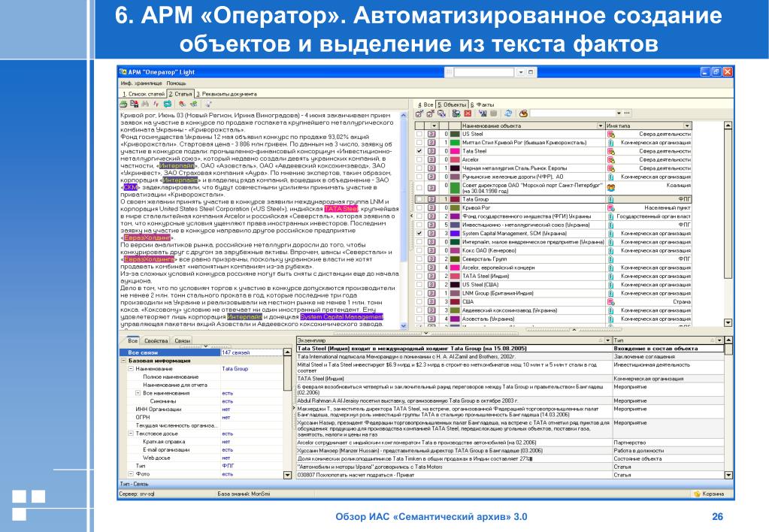Open the dropdown arrow of objects search field
The image size is (769, 532).
pyautogui.click(x=619, y=113)
